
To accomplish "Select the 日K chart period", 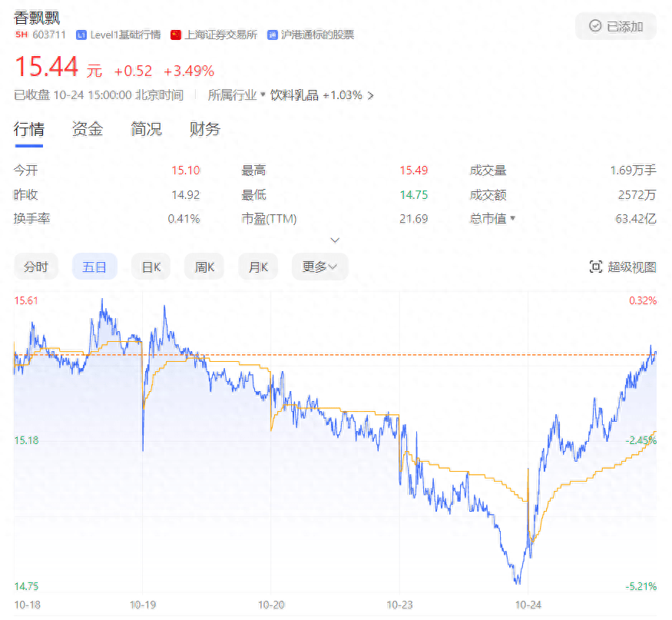I will pos(151,267).
